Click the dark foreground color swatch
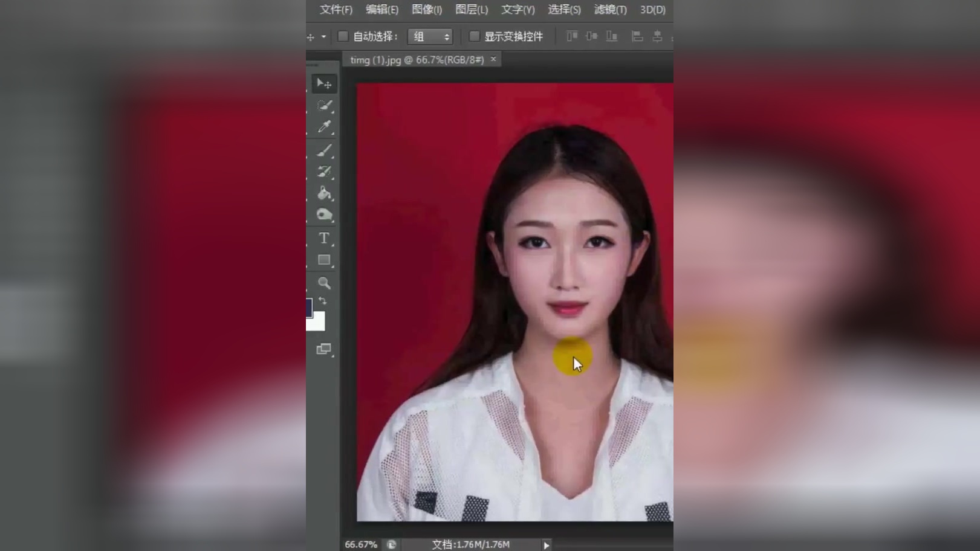980x551 pixels. (309, 308)
